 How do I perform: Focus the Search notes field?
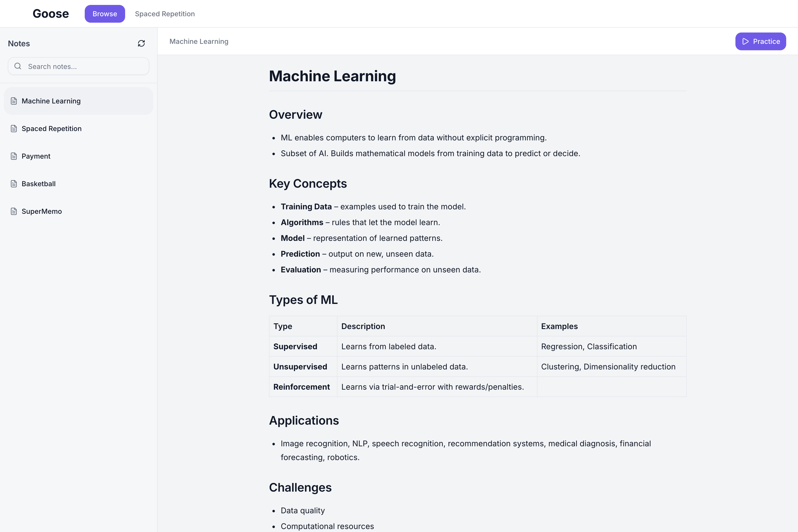[x=85, y=66]
